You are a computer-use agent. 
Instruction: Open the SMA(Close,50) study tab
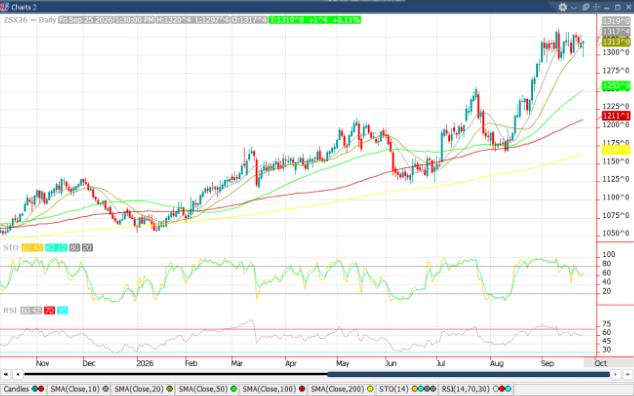coord(207,389)
